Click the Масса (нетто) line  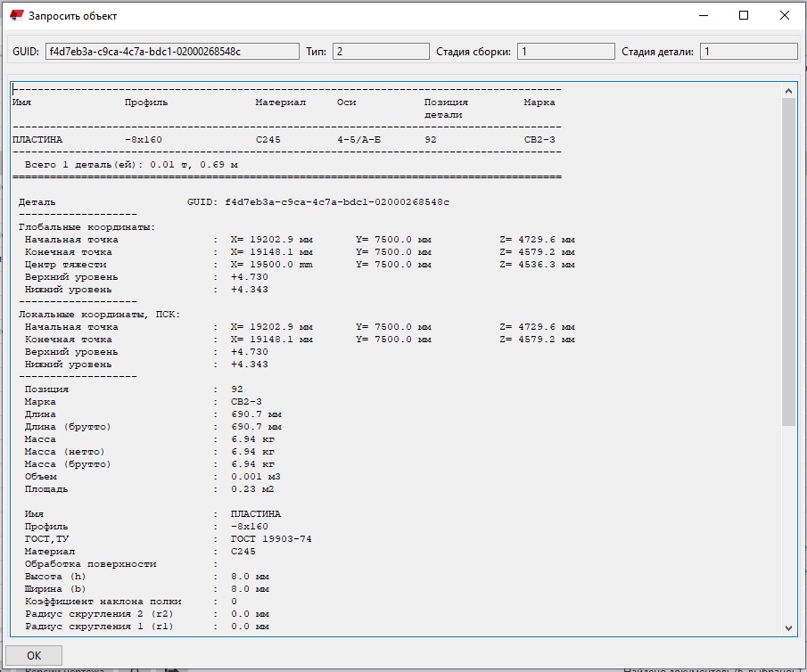[x=68, y=452]
